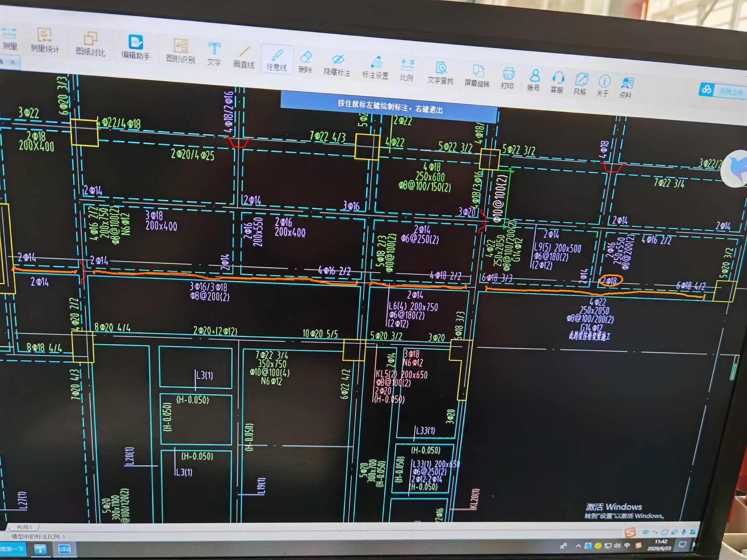Screen dimensions: 747x560
Task: Click the L6(4) 200x750 beam label
Action: click(413, 307)
